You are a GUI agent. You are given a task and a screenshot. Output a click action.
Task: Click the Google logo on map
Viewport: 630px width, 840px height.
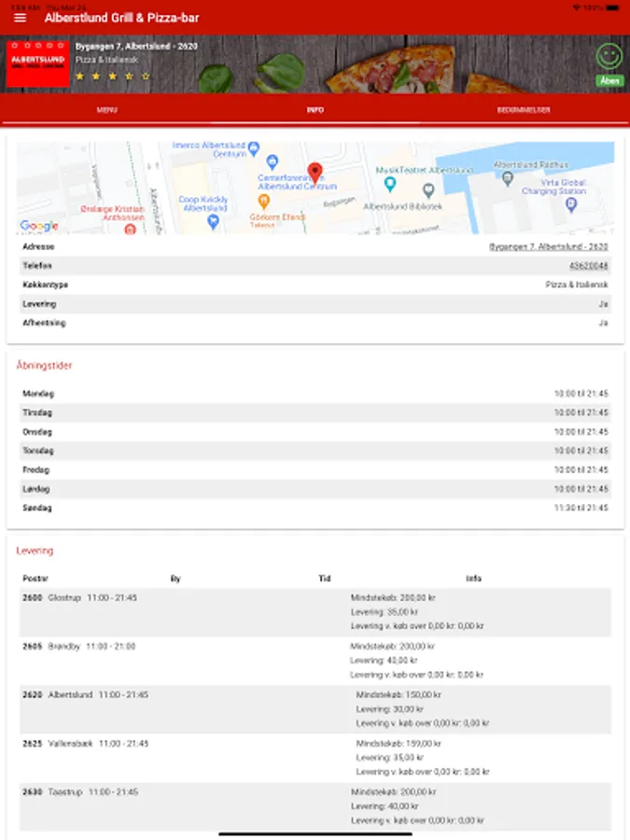point(39,226)
